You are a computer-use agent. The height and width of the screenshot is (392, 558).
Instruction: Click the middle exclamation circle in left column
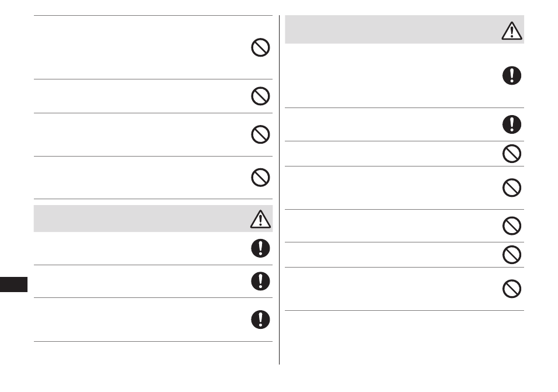[260, 281]
